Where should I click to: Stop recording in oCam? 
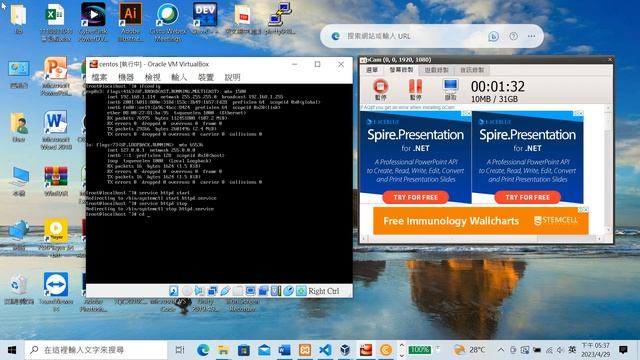click(x=380, y=89)
